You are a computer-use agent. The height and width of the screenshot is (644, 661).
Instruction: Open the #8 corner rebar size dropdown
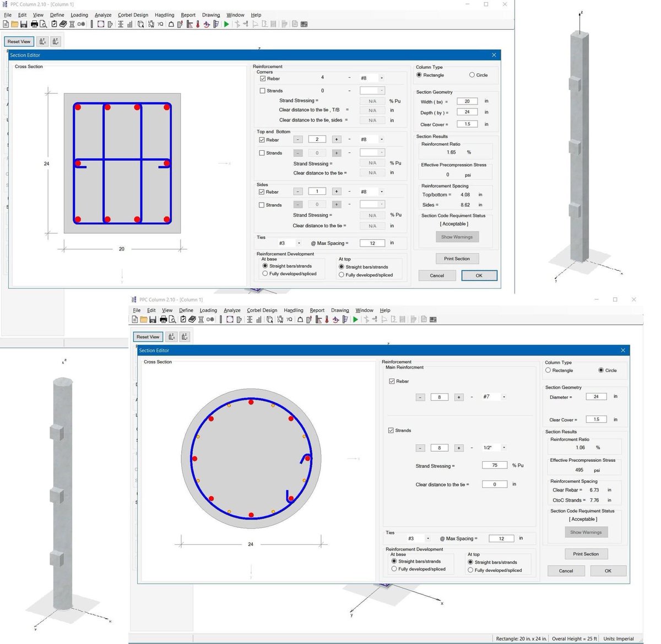pos(381,78)
